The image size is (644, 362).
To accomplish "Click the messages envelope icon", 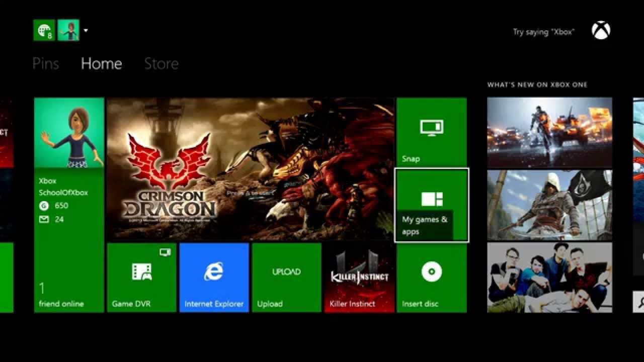I will (x=43, y=219).
